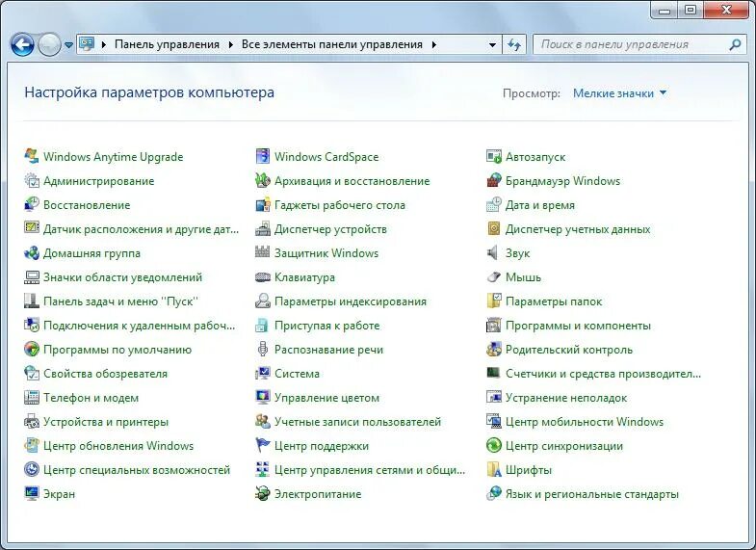The width and height of the screenshot is (756, 550).
Task: Open the Диспетчер устройств icon
Action: (x=262, y=228)
